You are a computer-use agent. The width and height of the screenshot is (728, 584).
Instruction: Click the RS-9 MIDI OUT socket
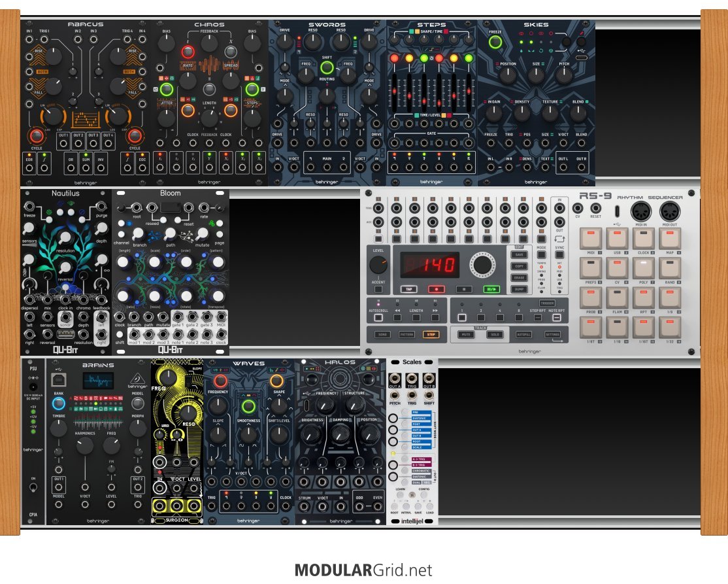point(670,211)
